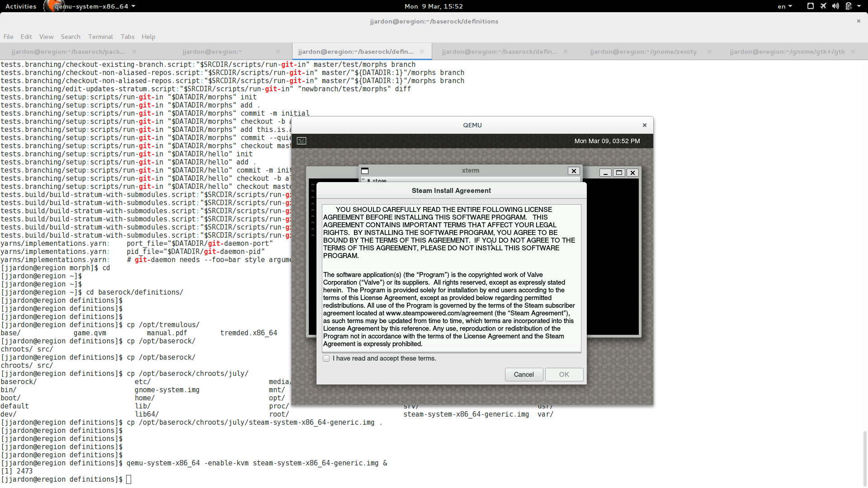Minimize the window behind the Steam dialog
The width and height of the screenshot is (868, 488).
[605, 173]
